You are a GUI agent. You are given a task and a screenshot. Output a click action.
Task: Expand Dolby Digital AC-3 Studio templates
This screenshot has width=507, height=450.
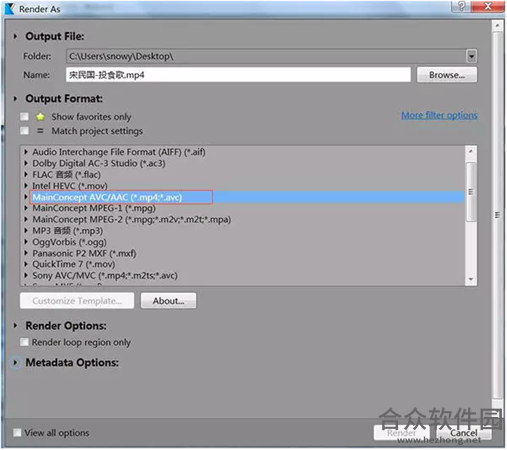pyautogui.click(x=26, y=163)
